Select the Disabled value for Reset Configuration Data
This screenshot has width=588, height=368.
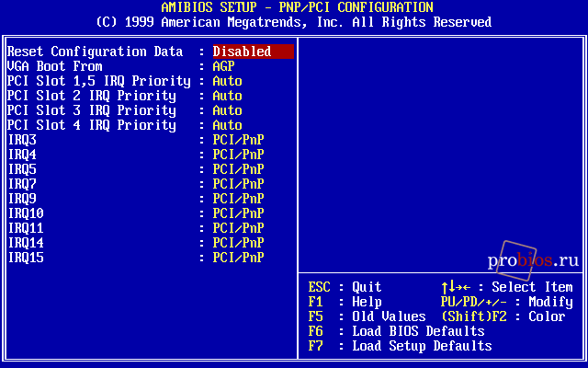pyautogui.click(x=254, y=52)
